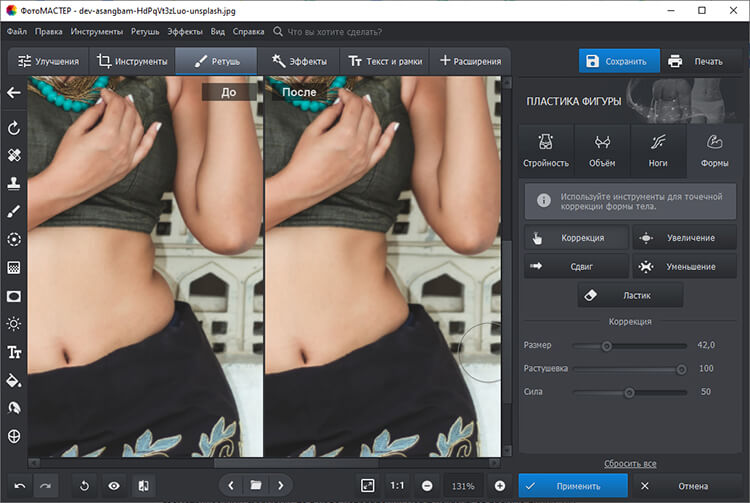Open the Эффекты menu

click(185, 31)
